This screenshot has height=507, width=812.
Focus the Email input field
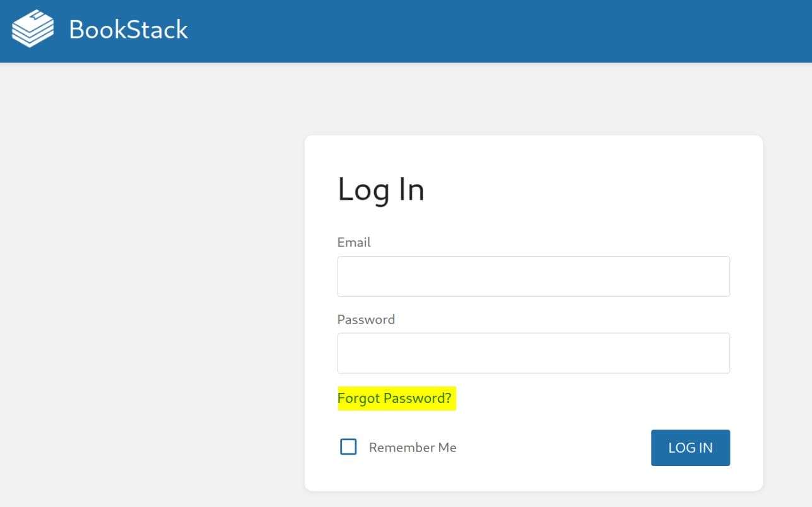pos(533,276)
